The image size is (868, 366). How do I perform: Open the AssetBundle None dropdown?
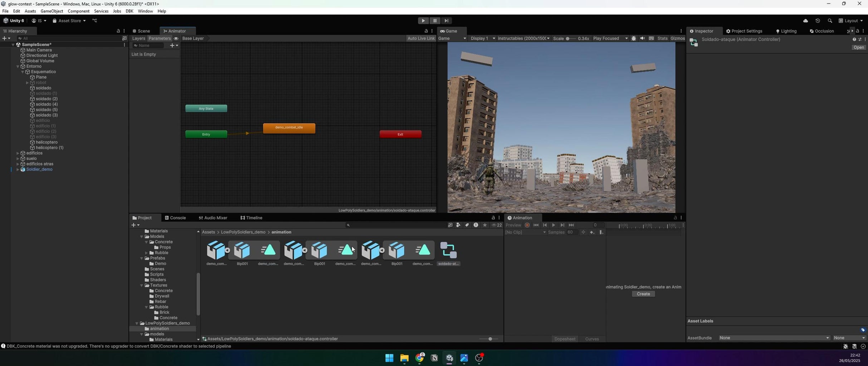pyautogui.click(x=774, y=338)
